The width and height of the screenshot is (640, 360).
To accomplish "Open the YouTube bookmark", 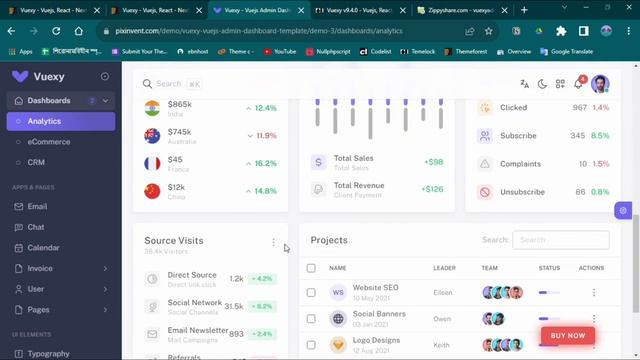I will click(280, 52).
